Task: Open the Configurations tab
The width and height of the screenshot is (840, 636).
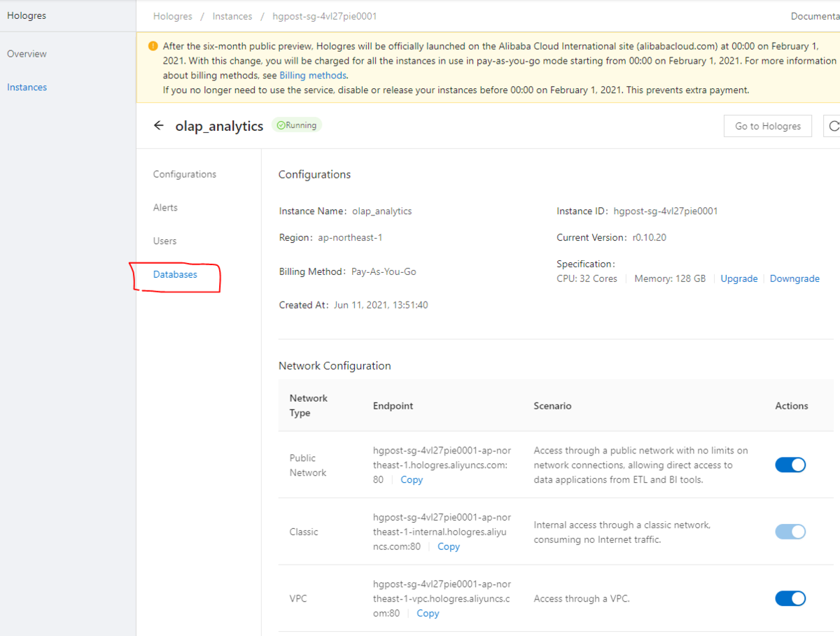Action: (x=185, y=174)
